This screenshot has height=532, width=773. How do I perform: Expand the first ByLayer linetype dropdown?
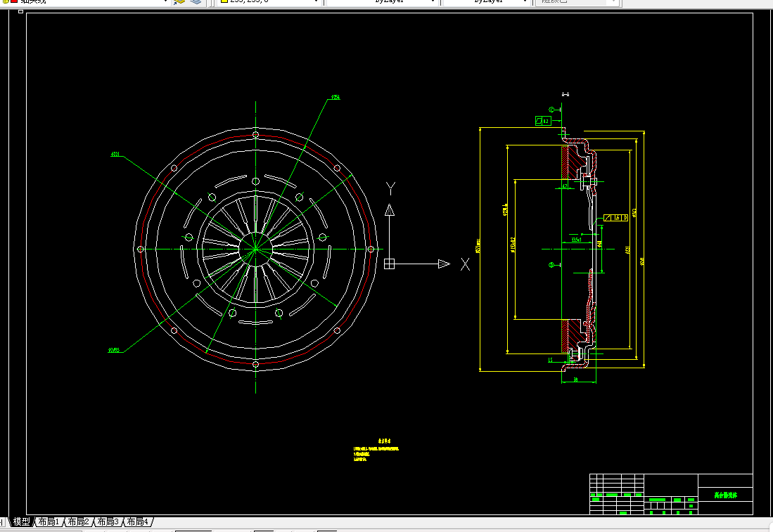tap(433, 2)
